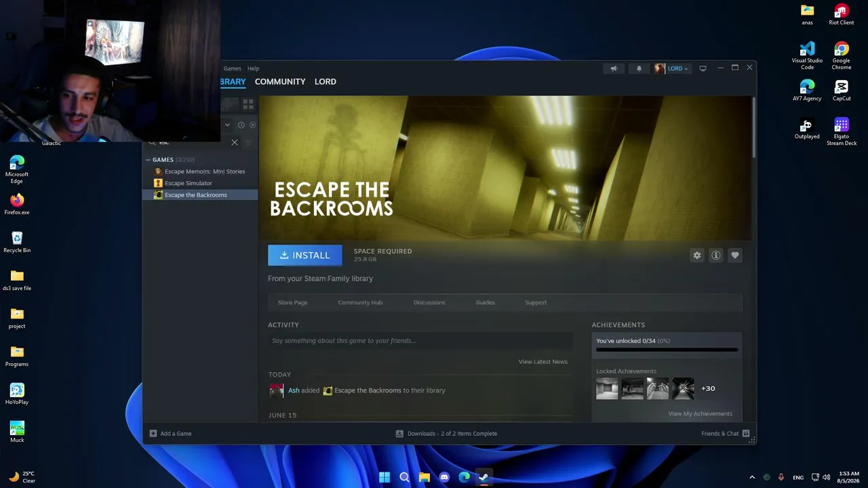Switch to the LIBRARY tab

coord(233,81)
